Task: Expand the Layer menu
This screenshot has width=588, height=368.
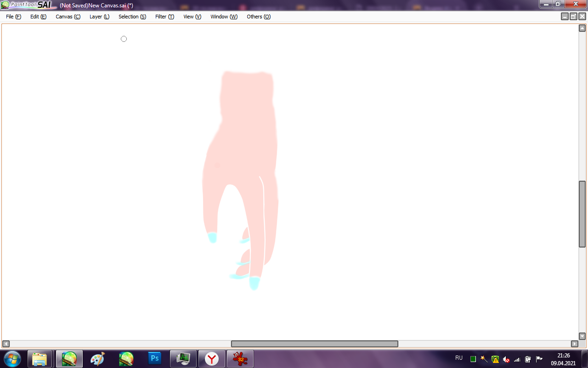Action: [99, 17]
